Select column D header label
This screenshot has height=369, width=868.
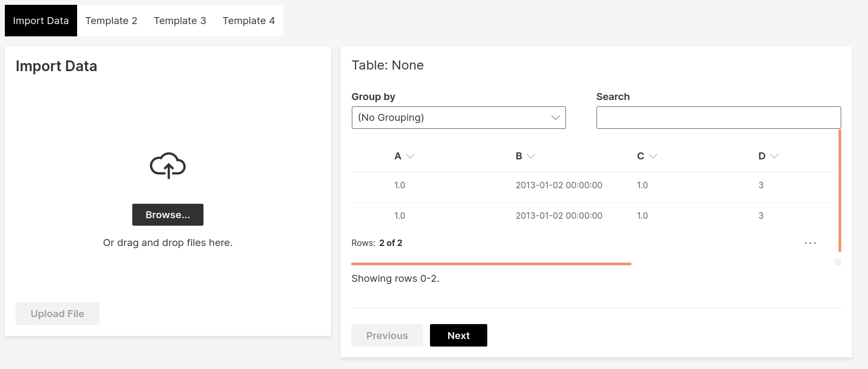[x=762, y=156]
